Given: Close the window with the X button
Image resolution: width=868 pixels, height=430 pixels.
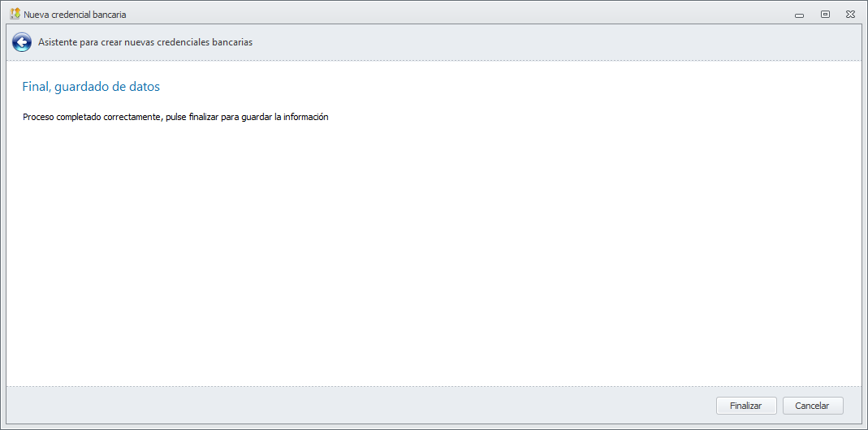Looking at the screenshot, I should click(x=849, y=15).
